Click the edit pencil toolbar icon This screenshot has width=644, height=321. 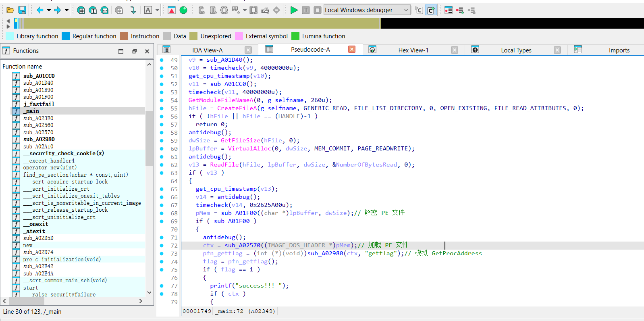coord(265,10)
